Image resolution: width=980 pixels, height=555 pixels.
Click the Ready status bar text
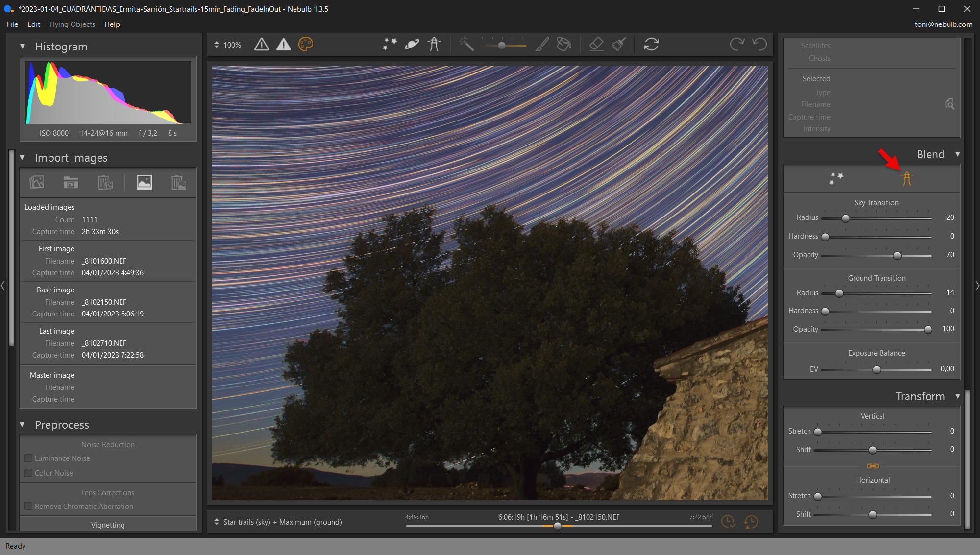pyautogui.click(x=15, y=546)
